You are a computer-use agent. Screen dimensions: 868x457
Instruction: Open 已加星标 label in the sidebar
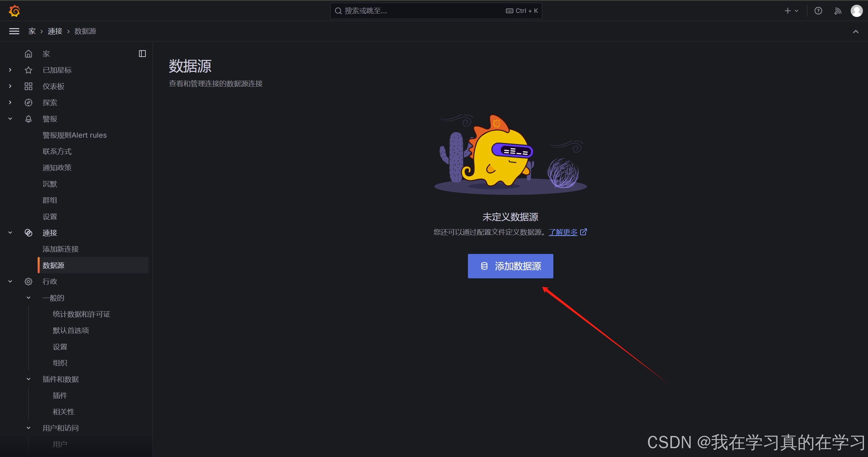[57, 70]
